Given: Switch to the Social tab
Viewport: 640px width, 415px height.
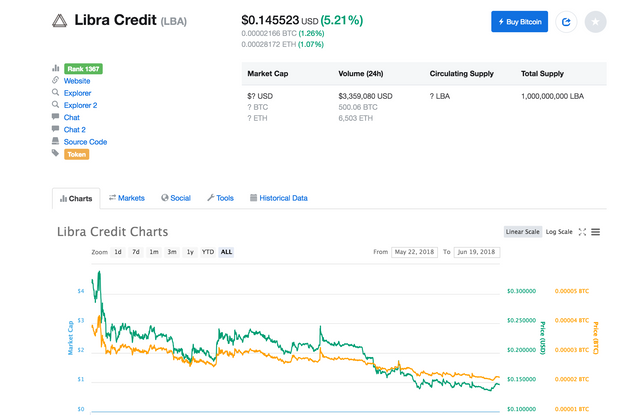Looking at the screenshot, I should [176, 198].
